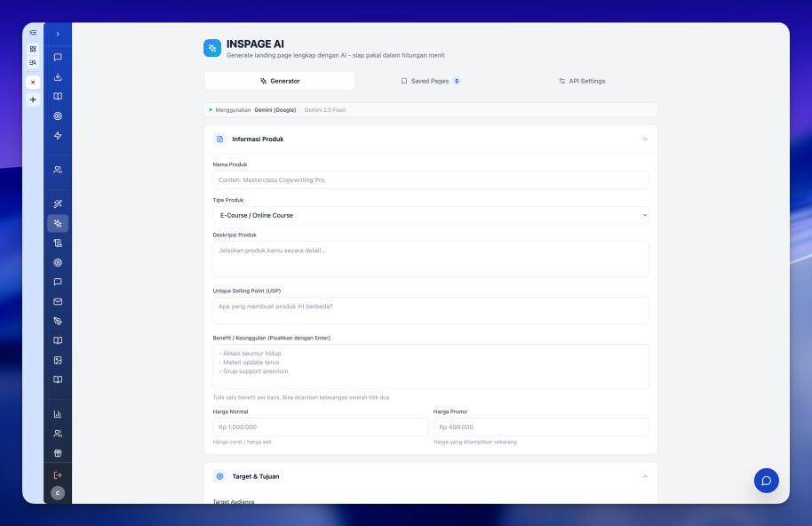Open the bar chart analytics icon
This screenshot has height=526, width=812.
pos(58,414)
